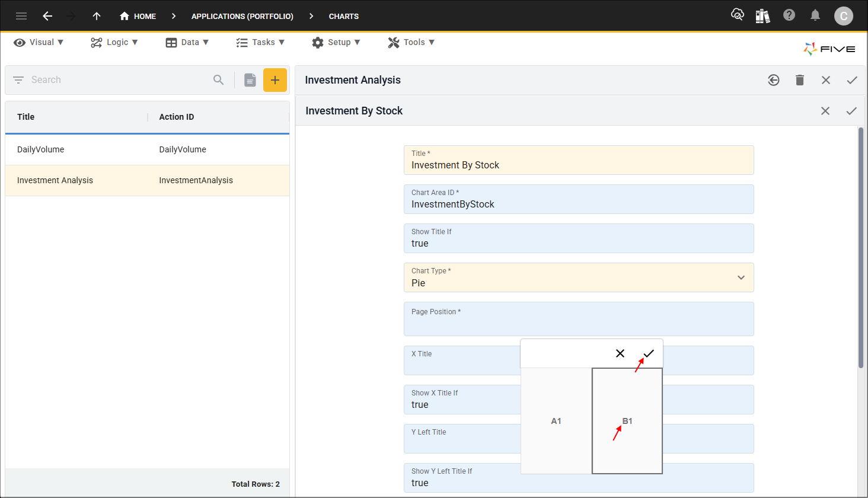Click the hamburger menu icon
The width and height of the screenshot is (868, 498).
click(x=21, y=16)
